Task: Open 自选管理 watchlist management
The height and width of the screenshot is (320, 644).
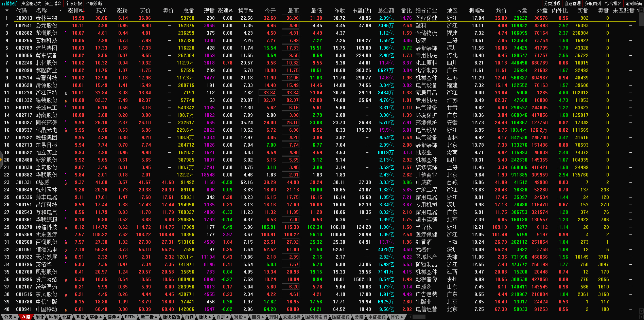Action: 573,3
